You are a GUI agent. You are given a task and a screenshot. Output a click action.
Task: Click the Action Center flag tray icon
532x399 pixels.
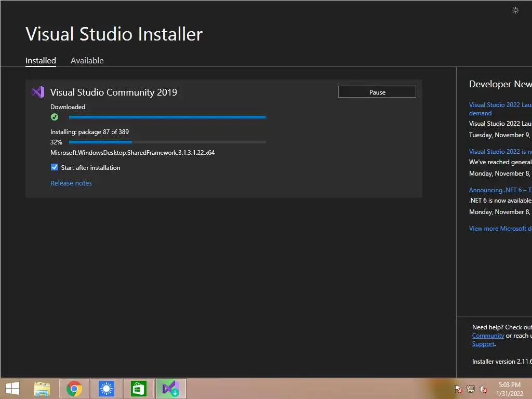coord(458,389)
